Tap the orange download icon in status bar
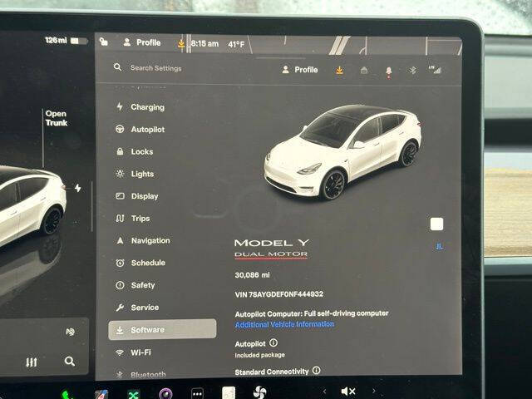Screen dimensions: 532x399 click(x=181, y=43)
